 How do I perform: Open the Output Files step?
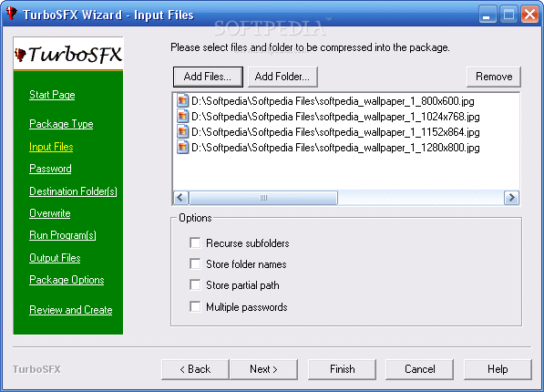[55, 258]
